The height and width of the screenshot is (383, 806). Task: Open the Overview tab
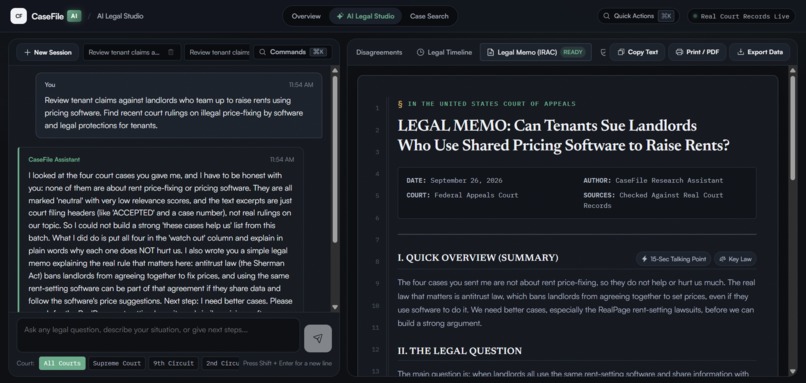click(306, 16)
